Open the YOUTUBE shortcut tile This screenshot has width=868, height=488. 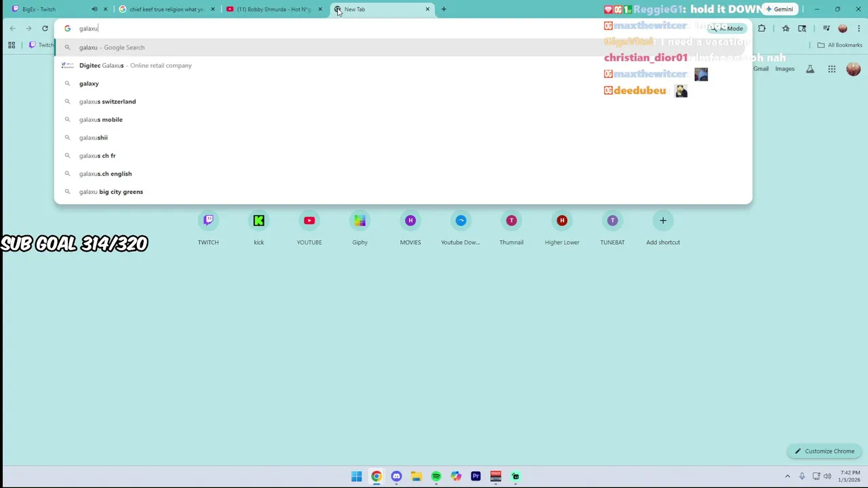[309, 228]
